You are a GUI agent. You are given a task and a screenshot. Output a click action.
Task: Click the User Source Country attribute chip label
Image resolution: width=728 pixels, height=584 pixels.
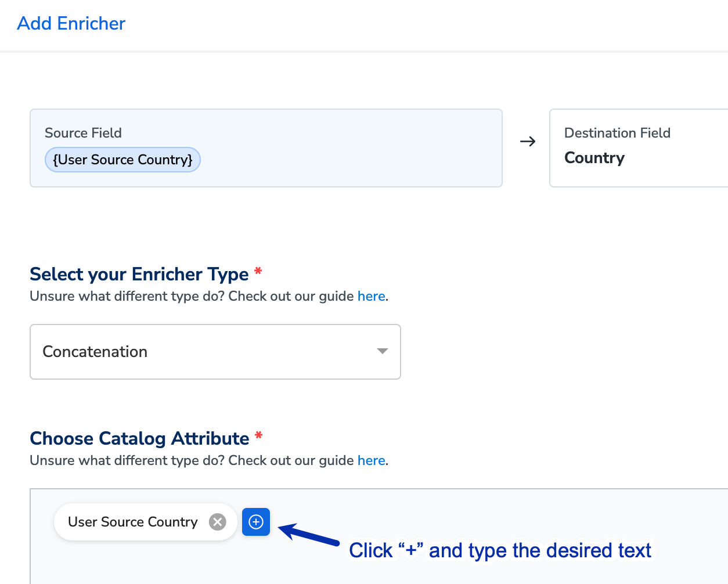(x=132, y=522)
